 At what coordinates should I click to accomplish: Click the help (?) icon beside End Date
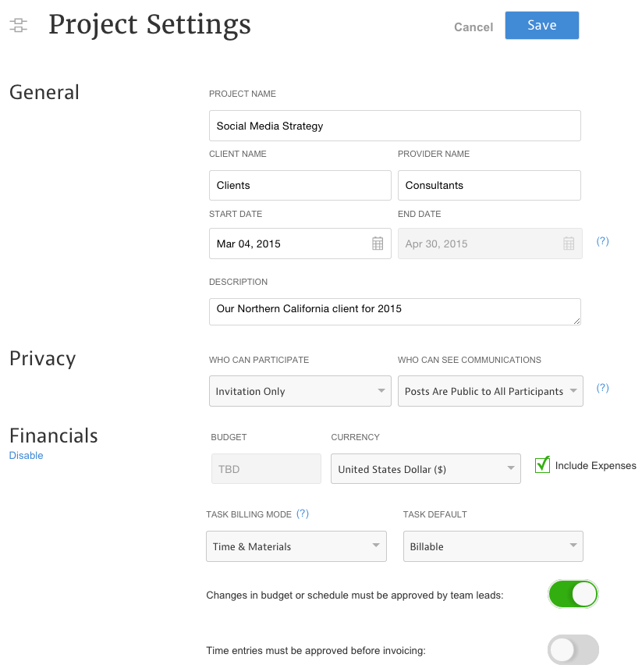point(602,241)
